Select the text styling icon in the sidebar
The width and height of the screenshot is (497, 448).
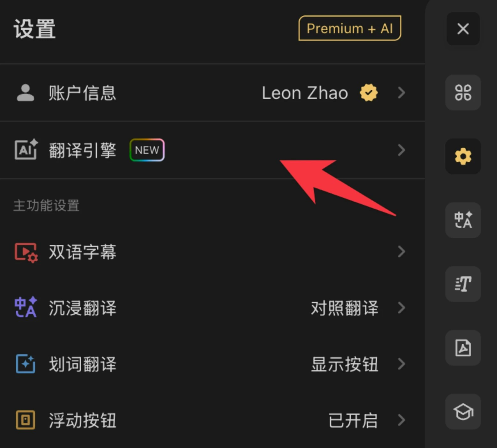click(463, 284)
